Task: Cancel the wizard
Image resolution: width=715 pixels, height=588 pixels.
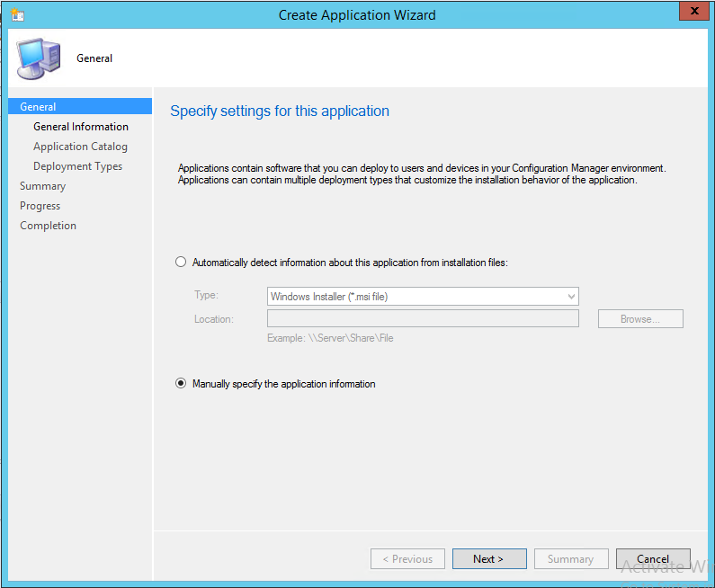Action: (x=653, y=559)
